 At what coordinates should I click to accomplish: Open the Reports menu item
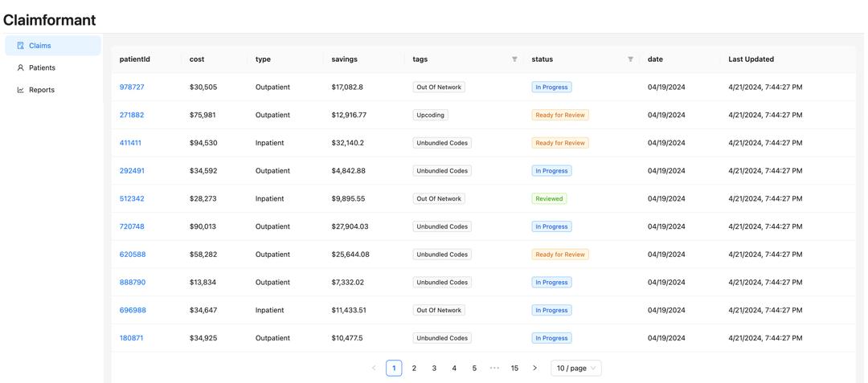(x=42, y=90)
